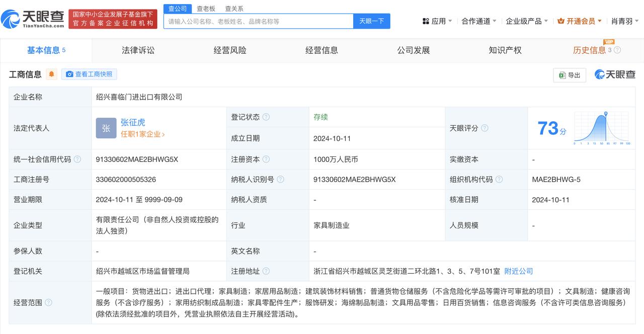
Task: Click the score distribution chart
Action: point(602,128)
